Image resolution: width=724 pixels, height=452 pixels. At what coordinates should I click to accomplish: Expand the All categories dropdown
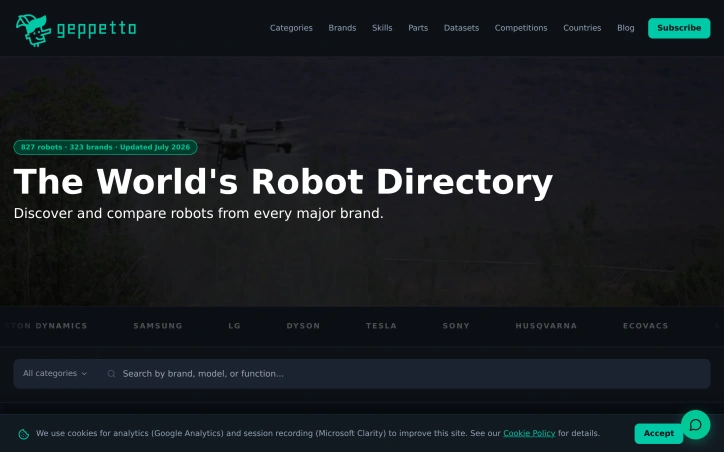(55, 374)
